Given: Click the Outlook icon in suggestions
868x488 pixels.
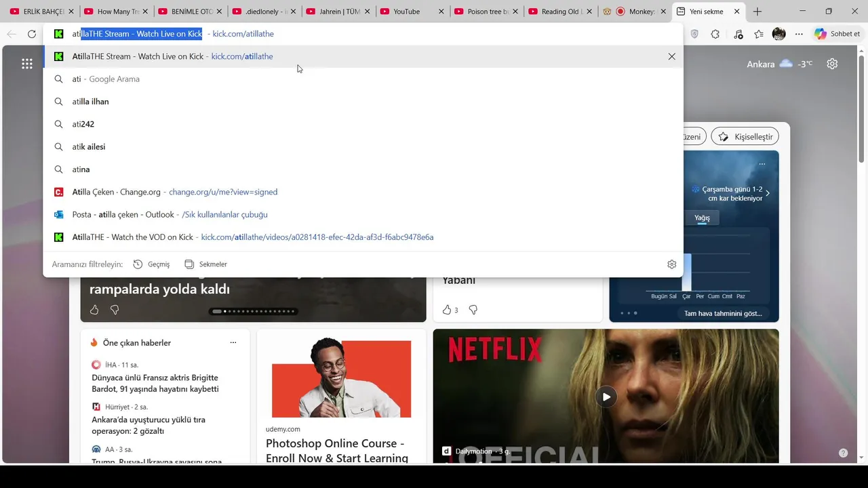Looking at the screenshot, I should tap(59, 214).
